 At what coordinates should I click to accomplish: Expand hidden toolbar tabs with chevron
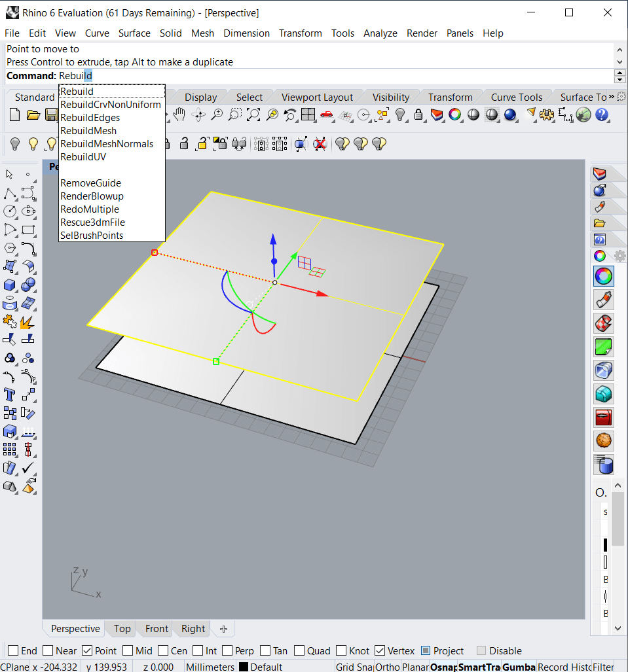[x=612, y=97]
